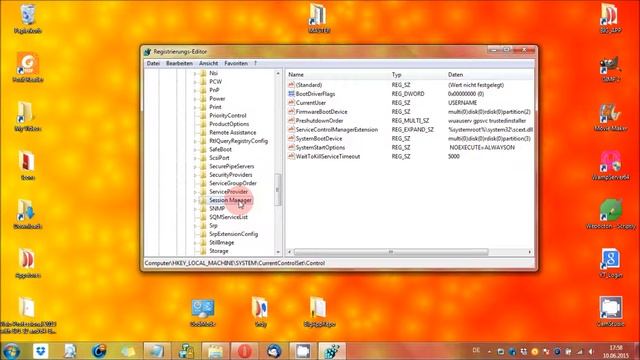Expand the SafeBoot key
Viewport: 640px width, 360px height.
click(195, 150)
